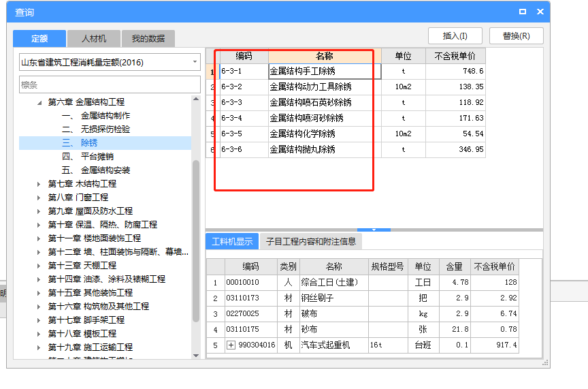The height and width of the screenshot is (389, 588).
Task: Click tree scrollbar down arrow
Action: [x=196, y=355]
